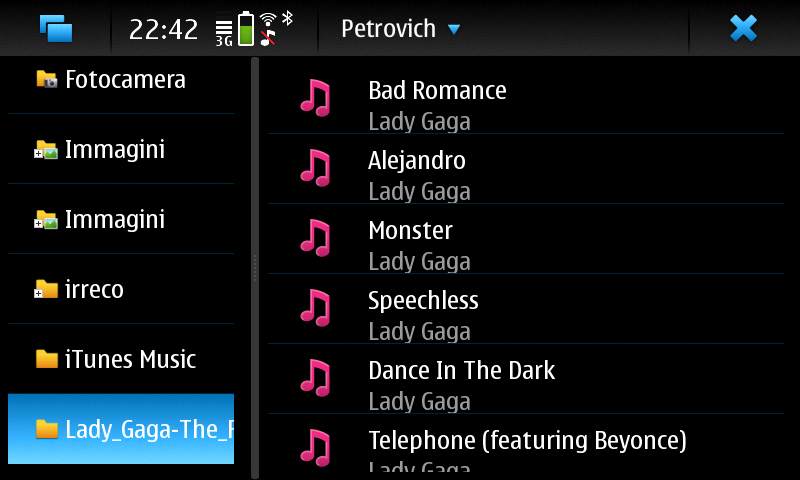This screenshot has height=480, width=800.
Task: Play Telephone (featuring Beyonce)
Action: pos(526,444)
